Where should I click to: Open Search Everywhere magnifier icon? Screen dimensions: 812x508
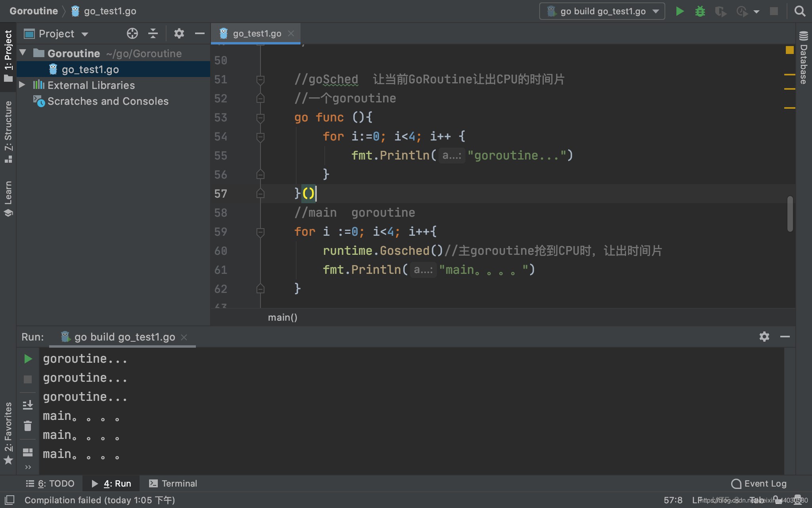coord(800,11)
